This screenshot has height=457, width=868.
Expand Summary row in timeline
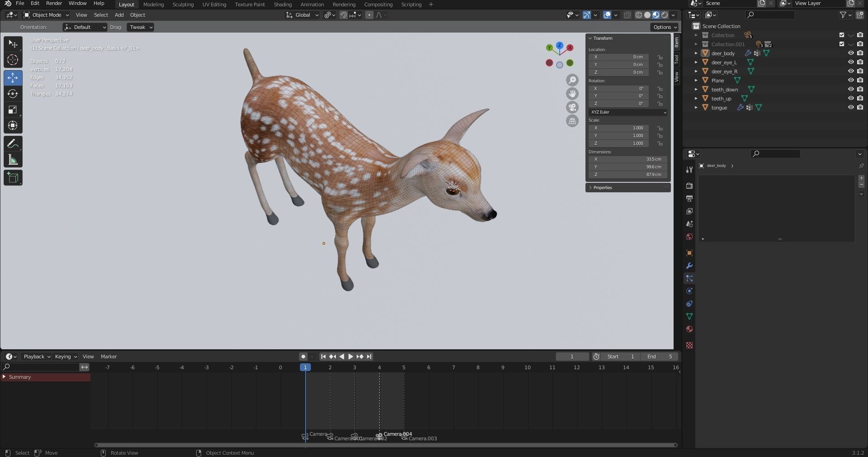coord(4,377)
